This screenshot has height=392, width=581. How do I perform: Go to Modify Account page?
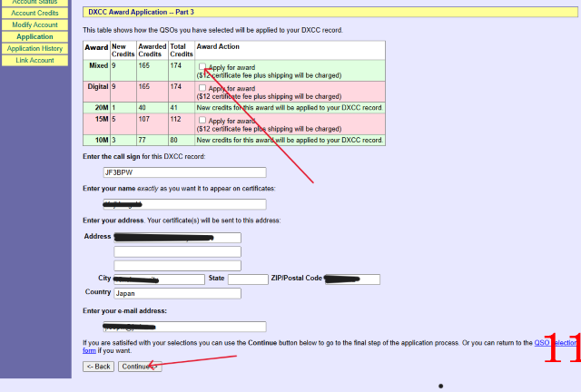pos(34,25)
